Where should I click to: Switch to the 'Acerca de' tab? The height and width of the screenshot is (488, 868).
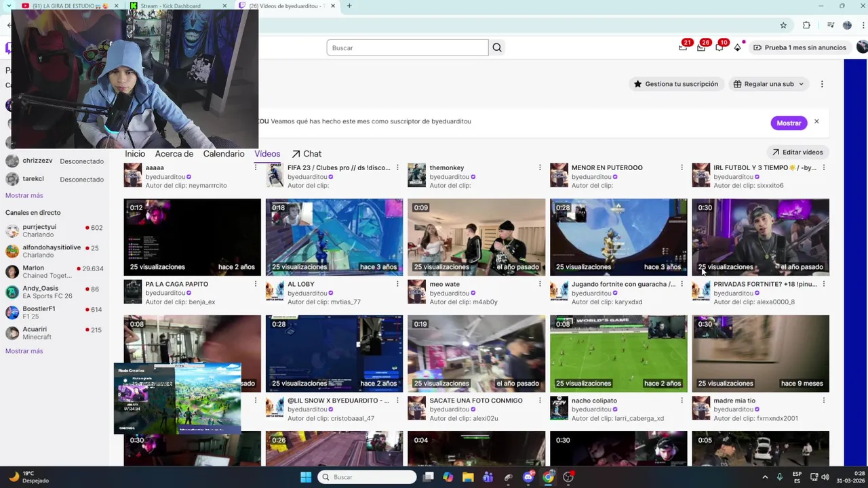pos(174,154)
